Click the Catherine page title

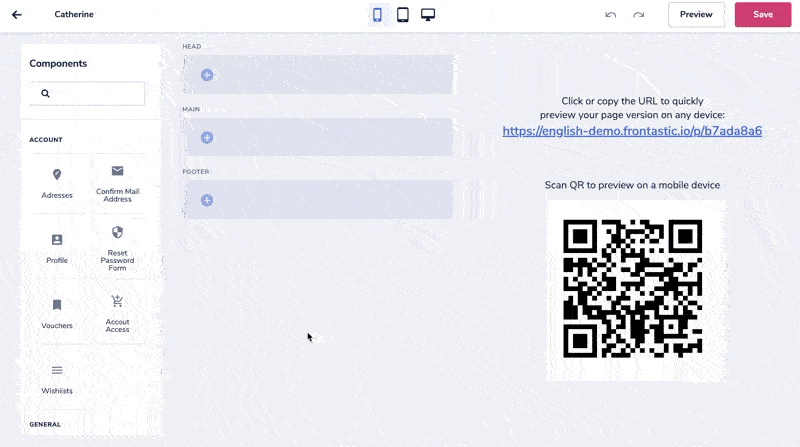click(74, 14)
